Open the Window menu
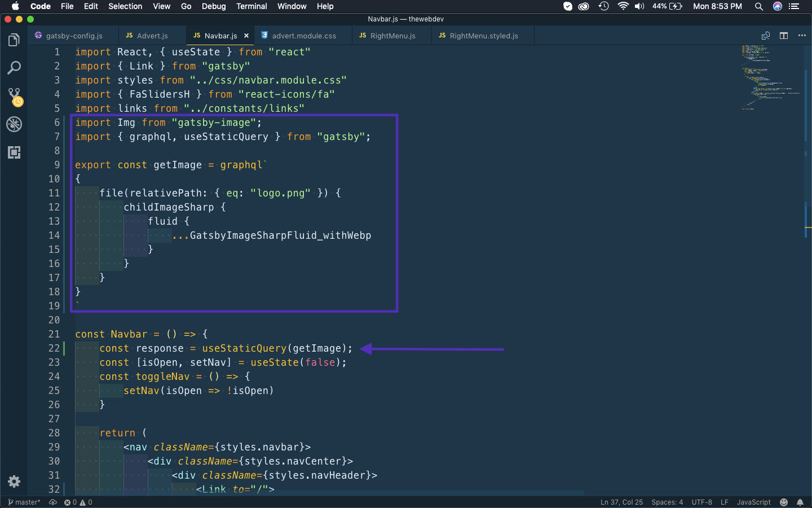The image size is (812, 508). tap(292, 6)
